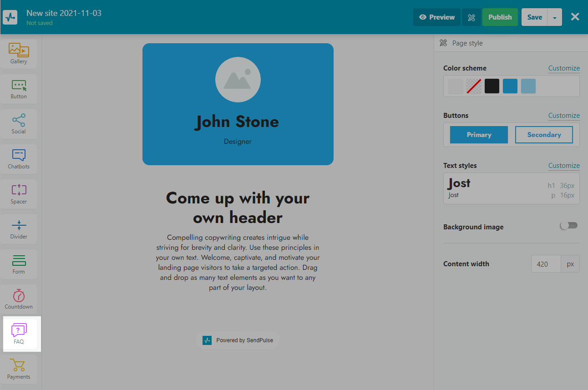The height and width of the screenshot is (390, 588).
Task: Open page style using the brush icon in the top bar
Action: 471,17
